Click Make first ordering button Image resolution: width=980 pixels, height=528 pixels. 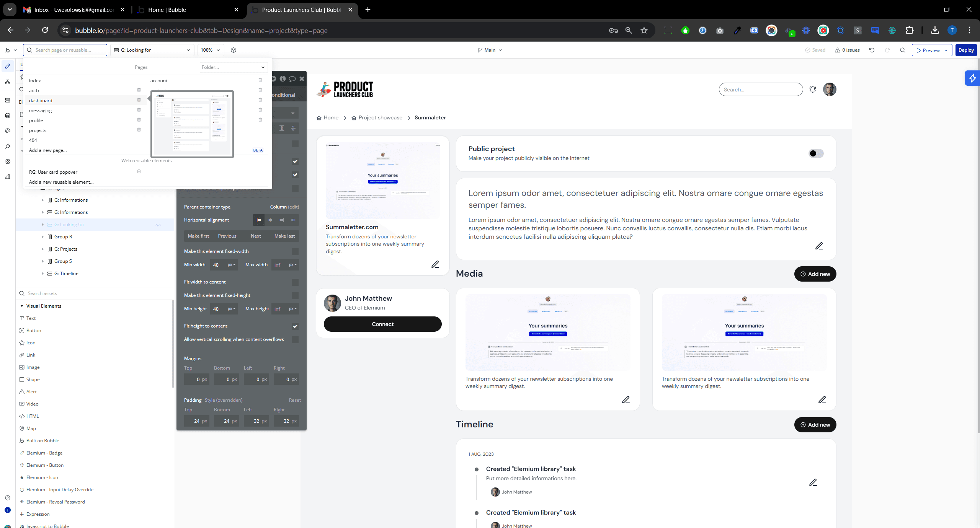(198, 236)
